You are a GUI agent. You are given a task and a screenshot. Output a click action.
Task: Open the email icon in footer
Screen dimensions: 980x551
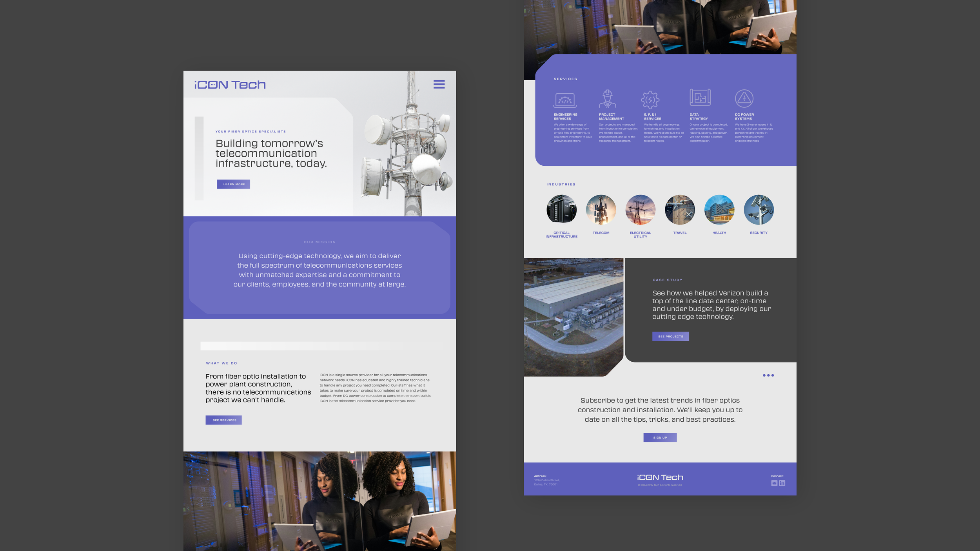coord(774,483)
